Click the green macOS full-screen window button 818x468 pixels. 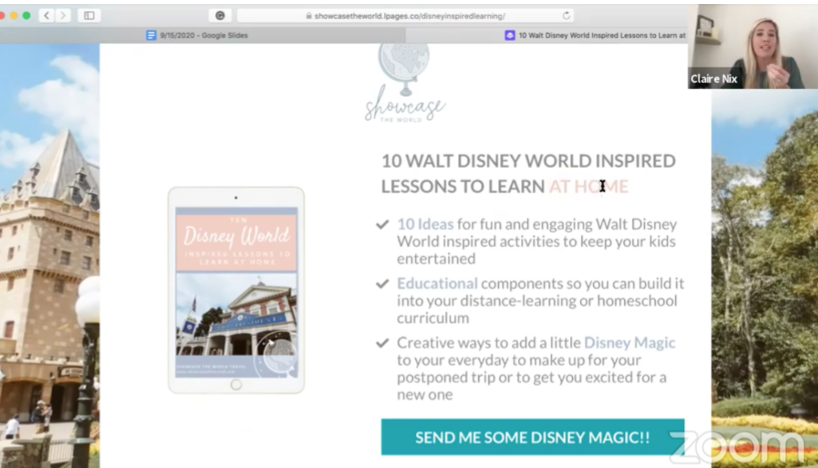point(27,16)
